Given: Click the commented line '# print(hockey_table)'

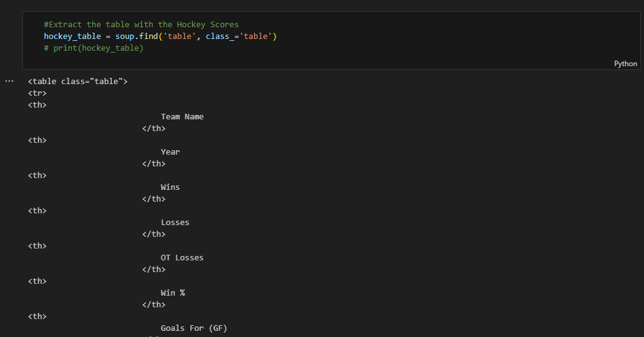Looking at the screenshot, I should (x=94, y=48).
